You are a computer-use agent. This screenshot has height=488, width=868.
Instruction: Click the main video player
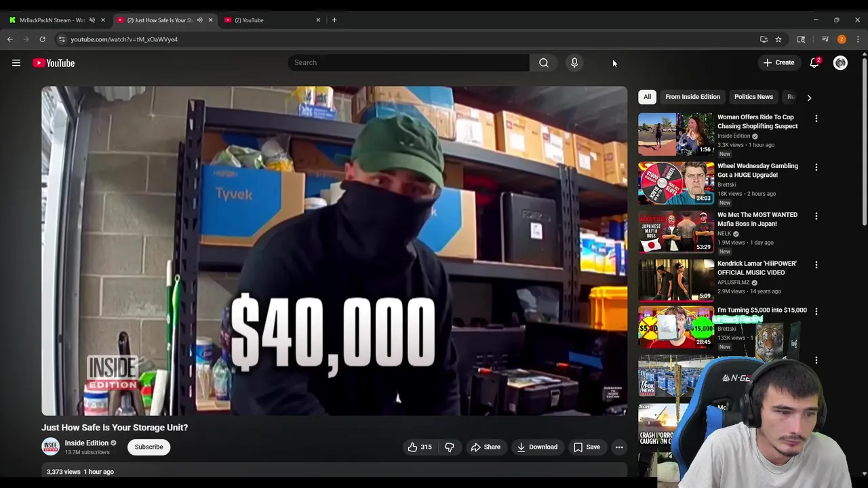pos(334,251)
